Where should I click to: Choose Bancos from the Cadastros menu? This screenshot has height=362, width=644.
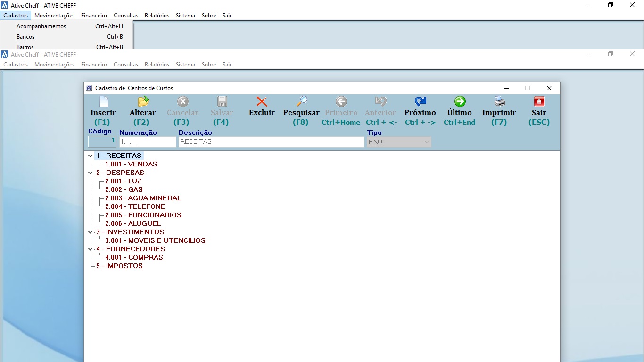point(67,37)
